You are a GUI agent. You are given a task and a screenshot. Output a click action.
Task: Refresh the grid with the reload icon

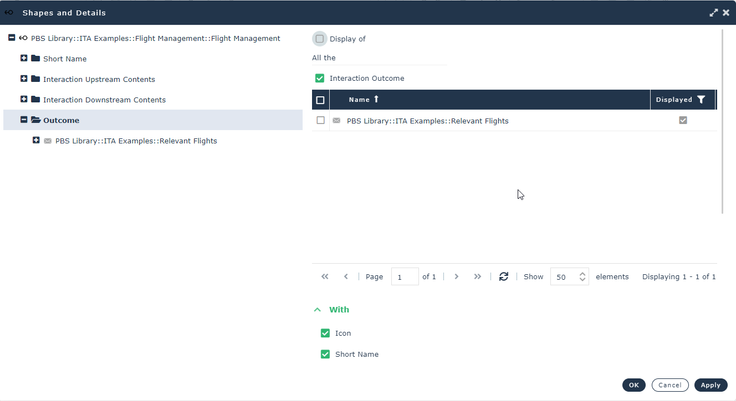point(504,277)
